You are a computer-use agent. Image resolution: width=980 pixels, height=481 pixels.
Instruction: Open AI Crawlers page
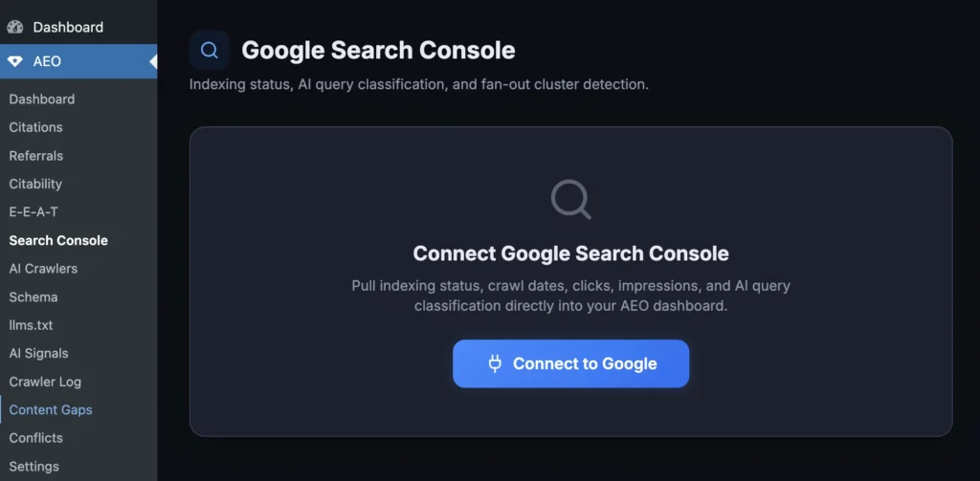[43, 269]
